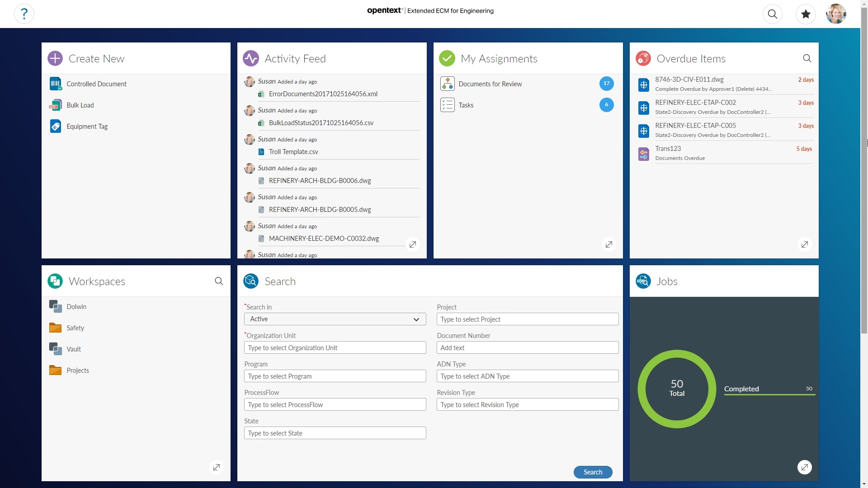Open the favorites star icon
The image size is (868, 488).
806,14
